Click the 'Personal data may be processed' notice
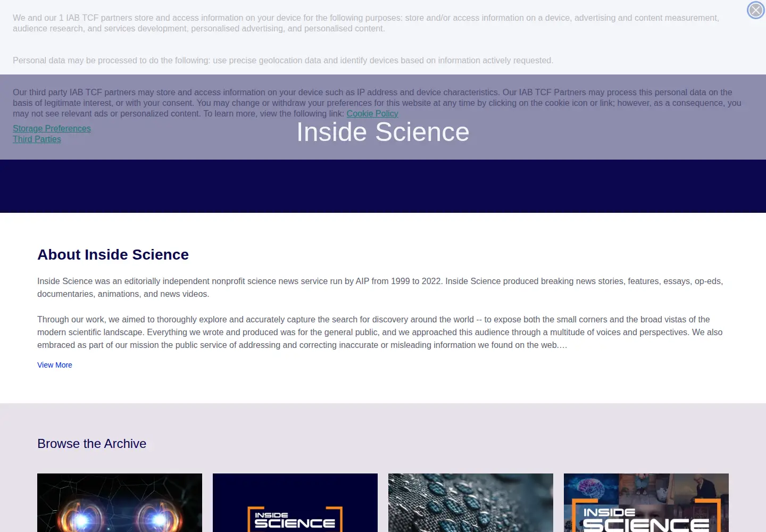This screenshot has height=532, width=766. tap(283, 60)
